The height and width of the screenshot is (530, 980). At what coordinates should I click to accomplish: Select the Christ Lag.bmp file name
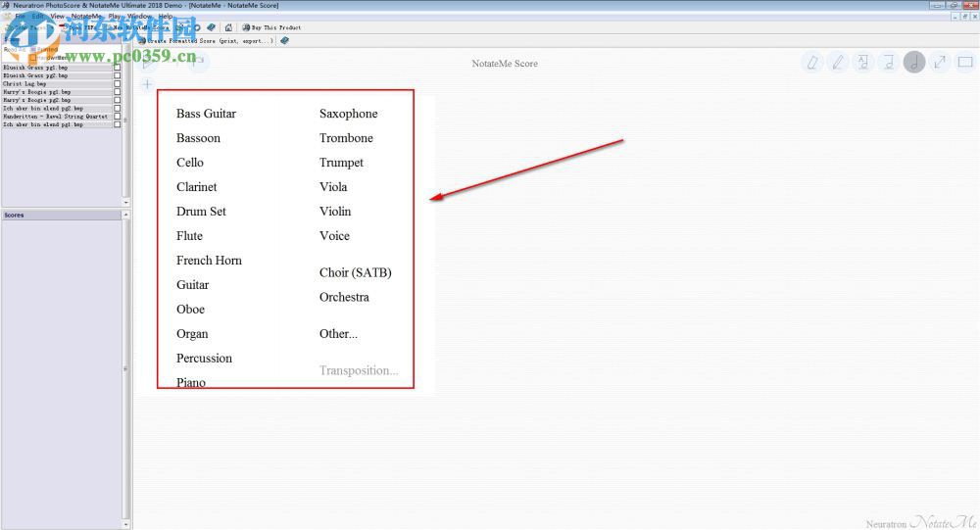(24, 83)
